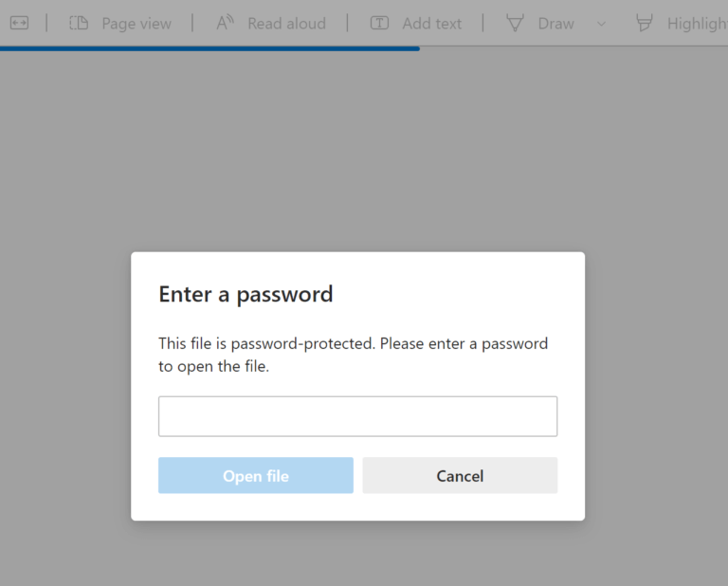
Task: Click the unfilled part of the loading bar
Action: pyautogui.click(x=569, y=47)
